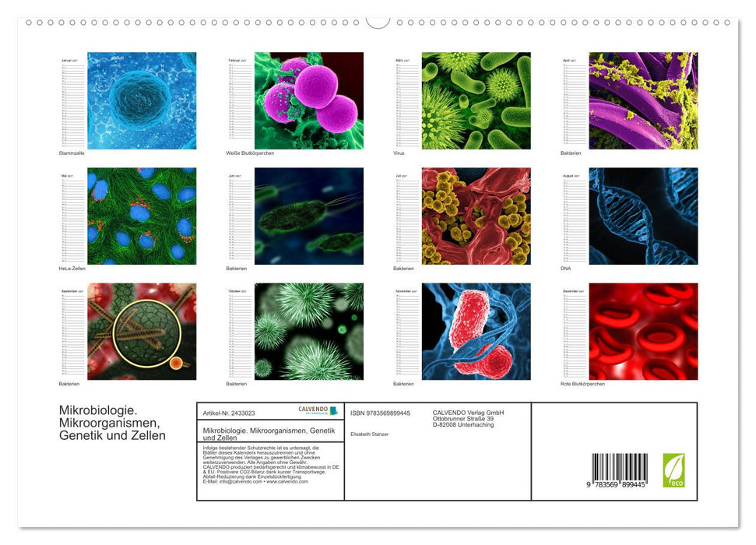Click the October spiky green Bakterien image

point(309,332)
